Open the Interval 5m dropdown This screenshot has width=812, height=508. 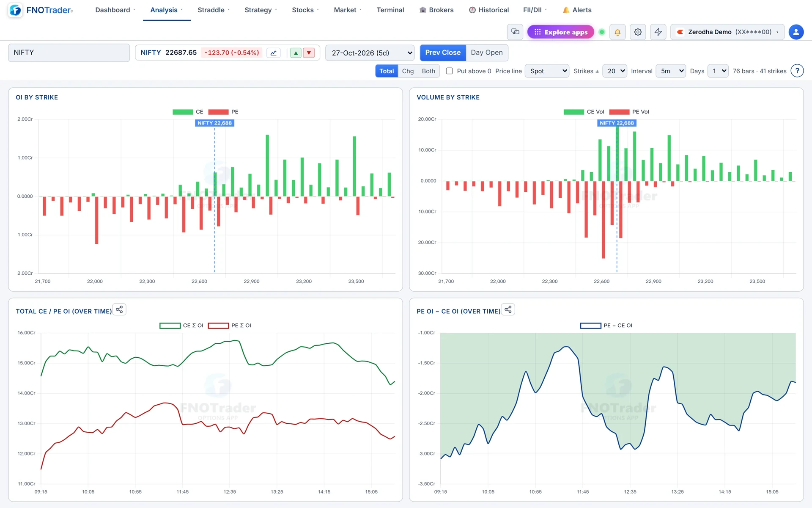point(671,71)
